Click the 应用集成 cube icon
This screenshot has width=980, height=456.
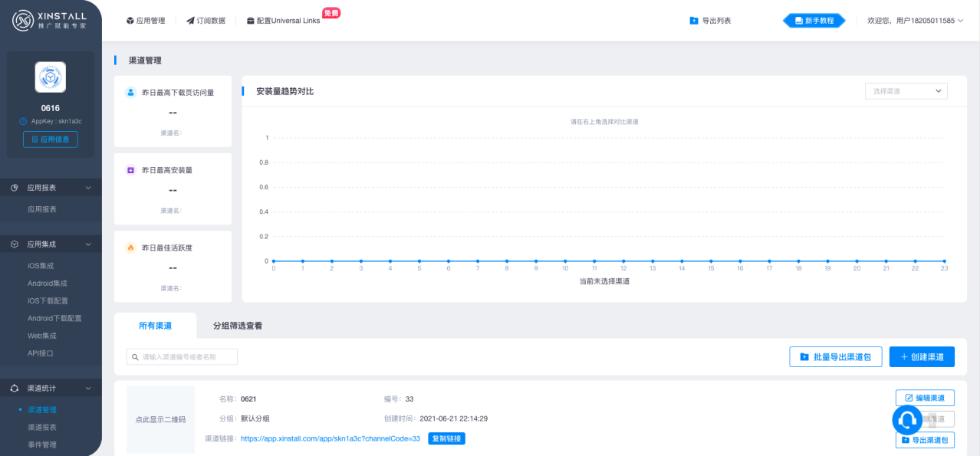(15, 244)
